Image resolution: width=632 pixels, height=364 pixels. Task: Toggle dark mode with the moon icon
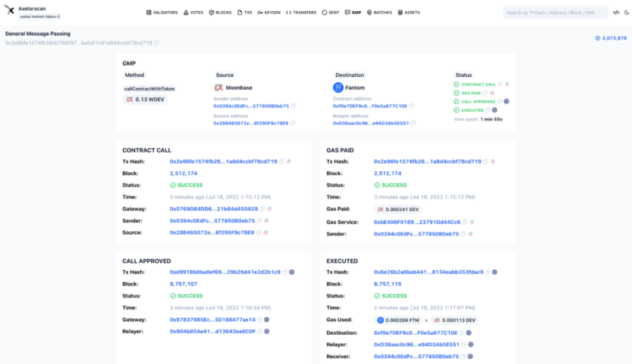pyautogui.click(x=627, y=12)
